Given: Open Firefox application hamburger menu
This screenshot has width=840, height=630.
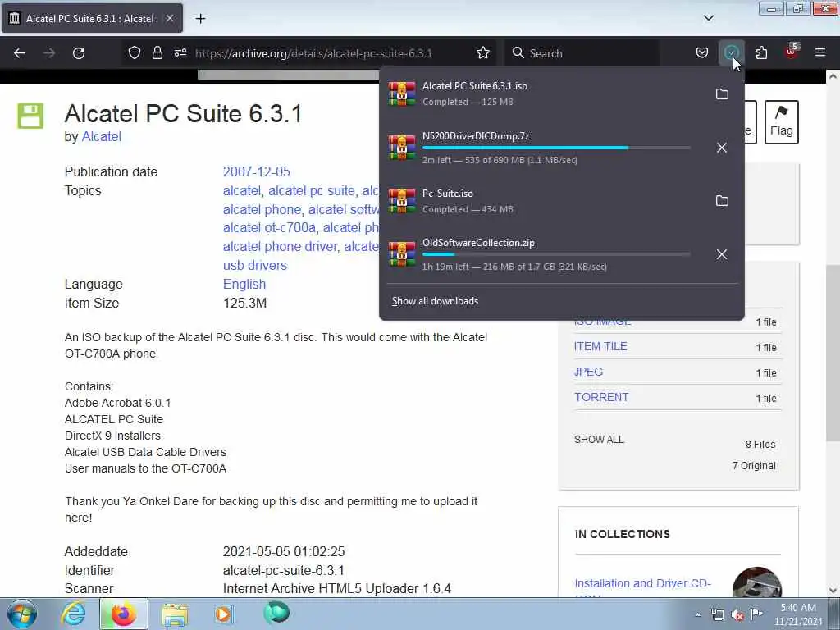Looking at the screenshot, I should coord(820,53).
